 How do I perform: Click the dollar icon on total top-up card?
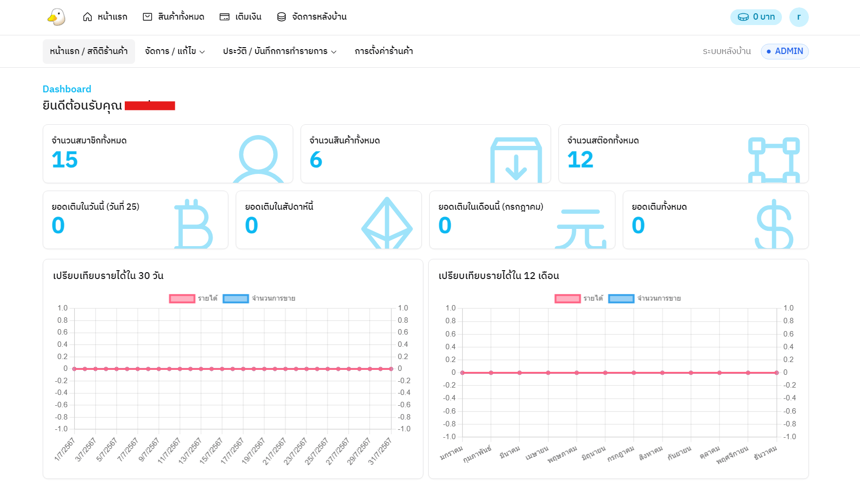tap(774, 224)
